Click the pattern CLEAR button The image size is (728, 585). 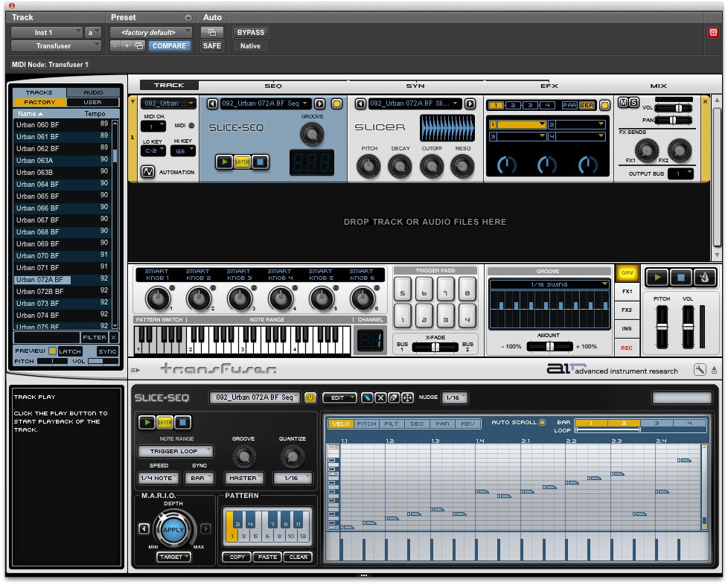click(x=298, y=557)
